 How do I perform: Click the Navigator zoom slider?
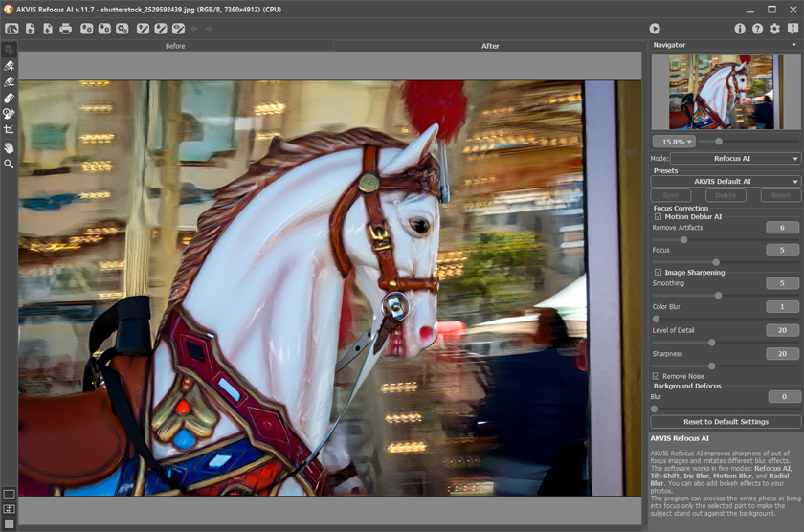[748, 142]
